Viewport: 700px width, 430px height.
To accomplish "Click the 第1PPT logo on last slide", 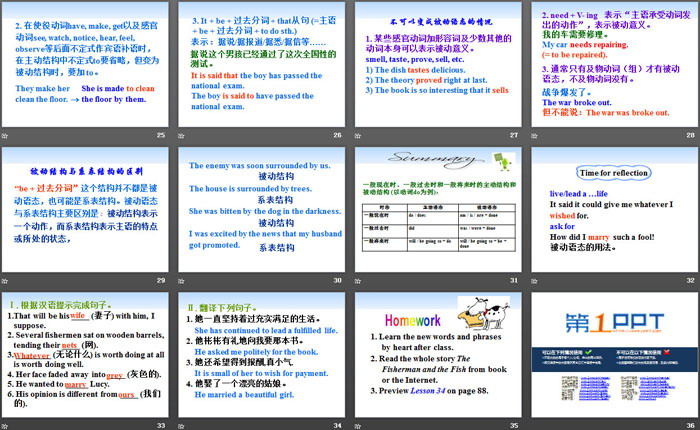I will [x=613, y=324].
